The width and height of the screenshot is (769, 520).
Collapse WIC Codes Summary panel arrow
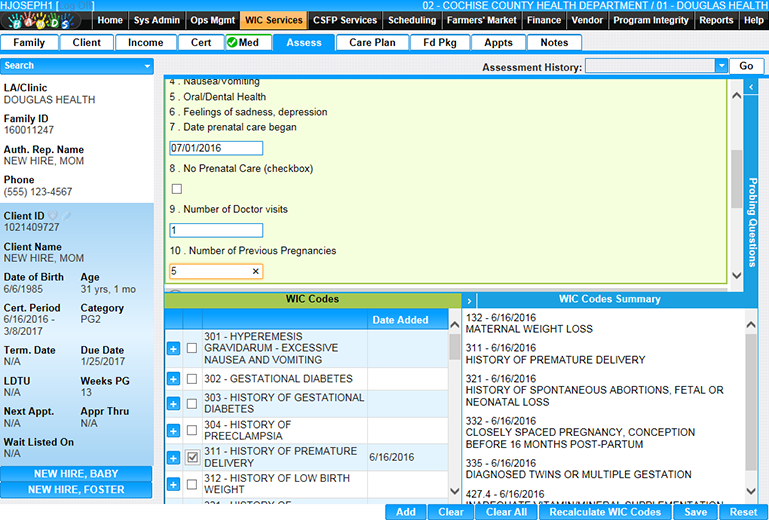click(x=469, y=300)
